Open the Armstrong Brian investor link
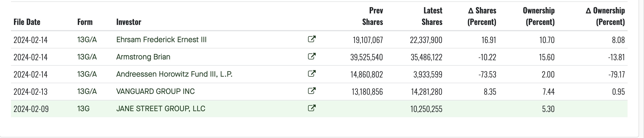Image resolution: width=644 pixels, height=138 pixels. coord(143,57)
